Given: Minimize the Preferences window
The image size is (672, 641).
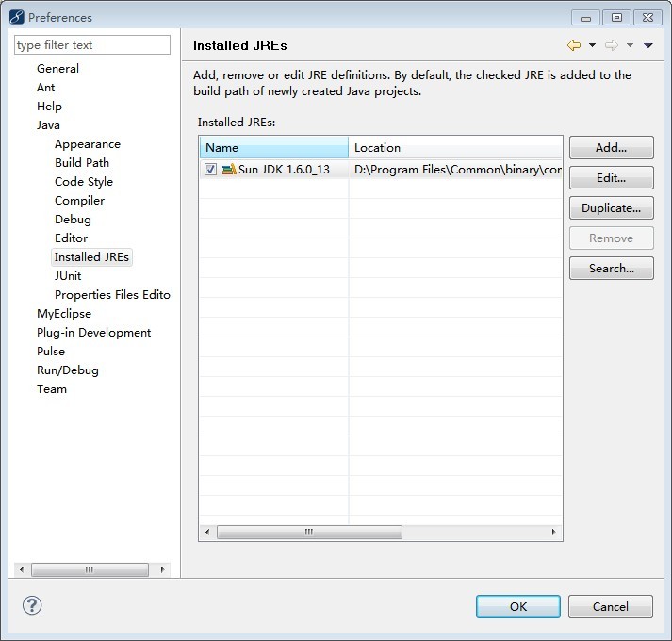Looking at the screenshot, I should tap(585, 18).
